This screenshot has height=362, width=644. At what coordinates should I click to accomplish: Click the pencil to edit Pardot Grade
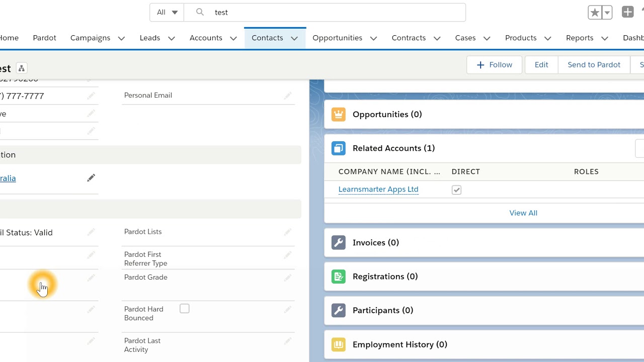click(x=288, y=277)
